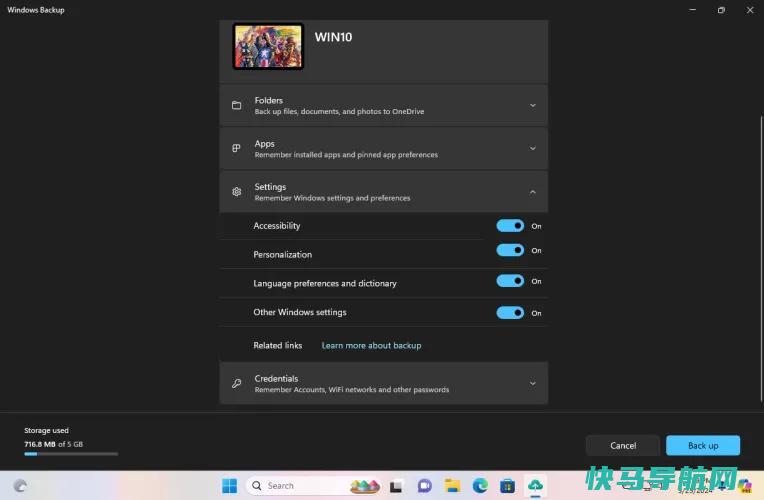Expand the Credentials section chevron

[x=533, y=384]
